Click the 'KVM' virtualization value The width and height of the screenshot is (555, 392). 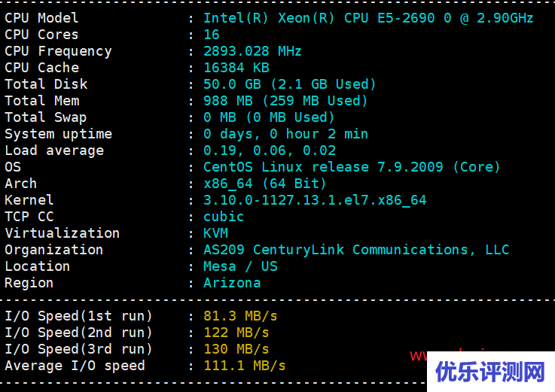click(215, 233)
